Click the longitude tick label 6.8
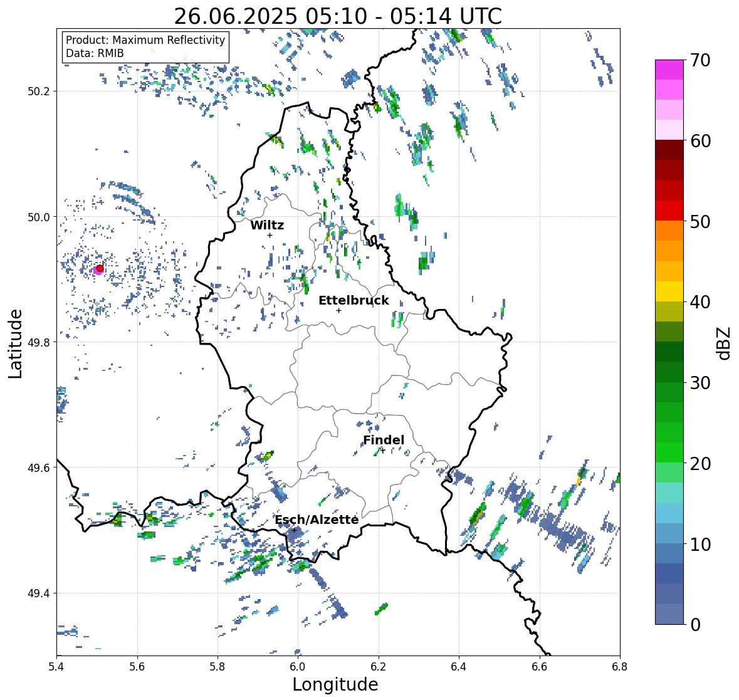 tap(620, 667)
